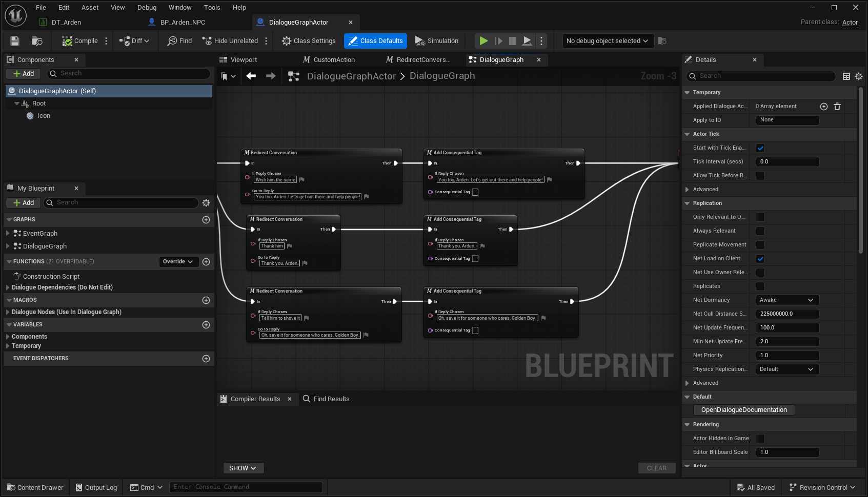This screenshot has width=868, height=497.
Task: Switch to the CustomAction tab
Action: [x=329, y=60]
